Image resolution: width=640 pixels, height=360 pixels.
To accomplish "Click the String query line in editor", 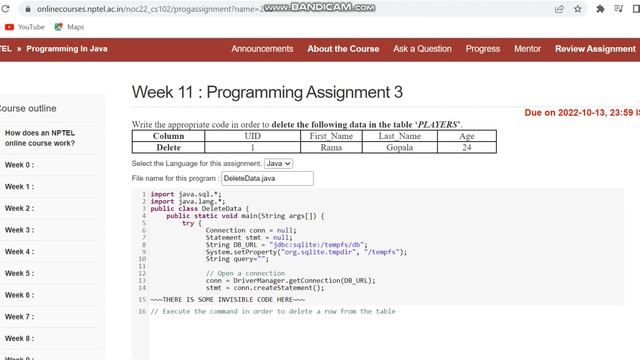I will [237, 259].
